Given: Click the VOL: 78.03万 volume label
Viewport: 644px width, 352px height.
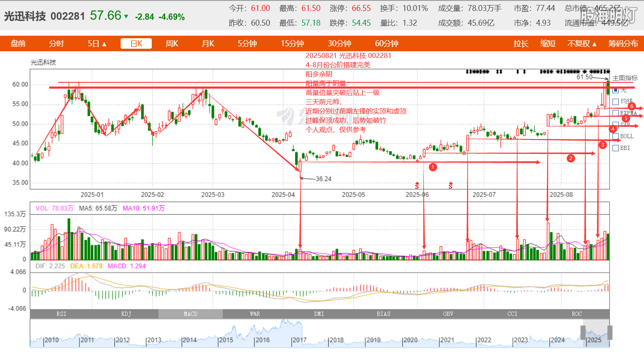Looking at the screenshot, I should (x=55, y=208).
